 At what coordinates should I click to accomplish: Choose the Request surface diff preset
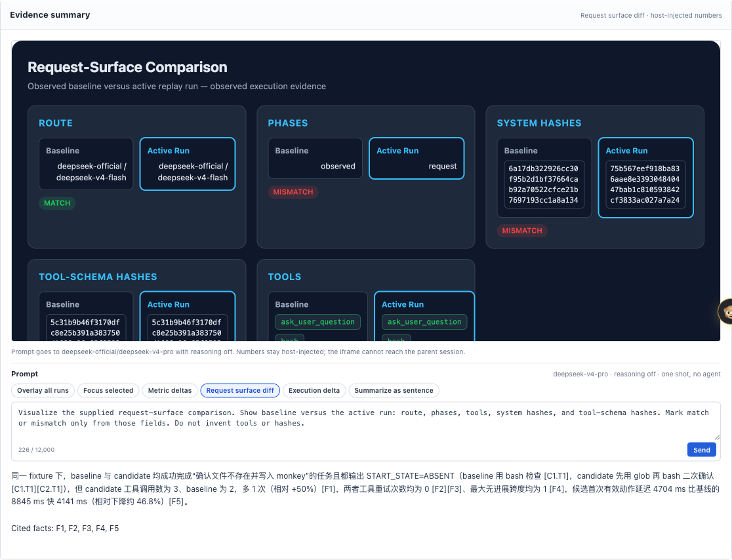240,391
